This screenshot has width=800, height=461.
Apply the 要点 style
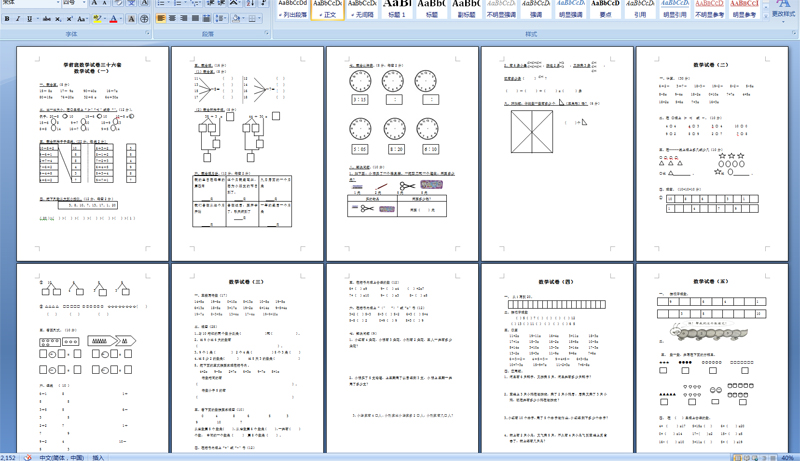[x=605, y=9]
